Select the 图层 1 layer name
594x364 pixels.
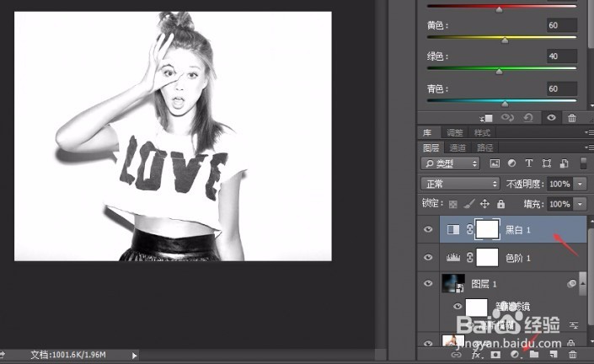484,284
